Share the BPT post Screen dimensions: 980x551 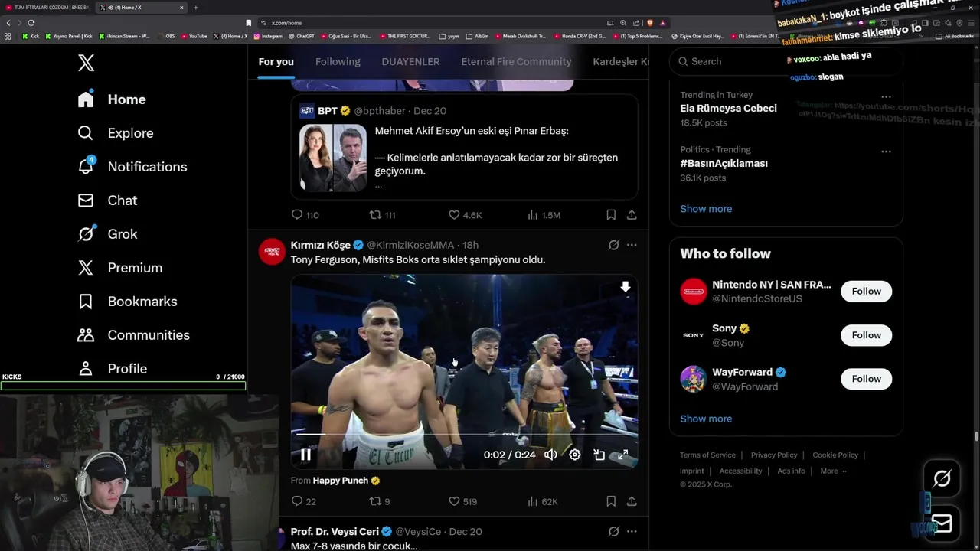pos(632,215)
